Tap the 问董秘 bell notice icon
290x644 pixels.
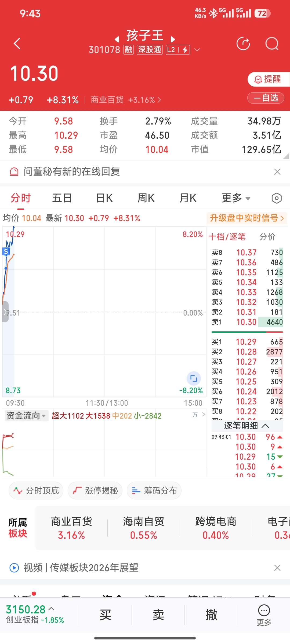point(14,172)
